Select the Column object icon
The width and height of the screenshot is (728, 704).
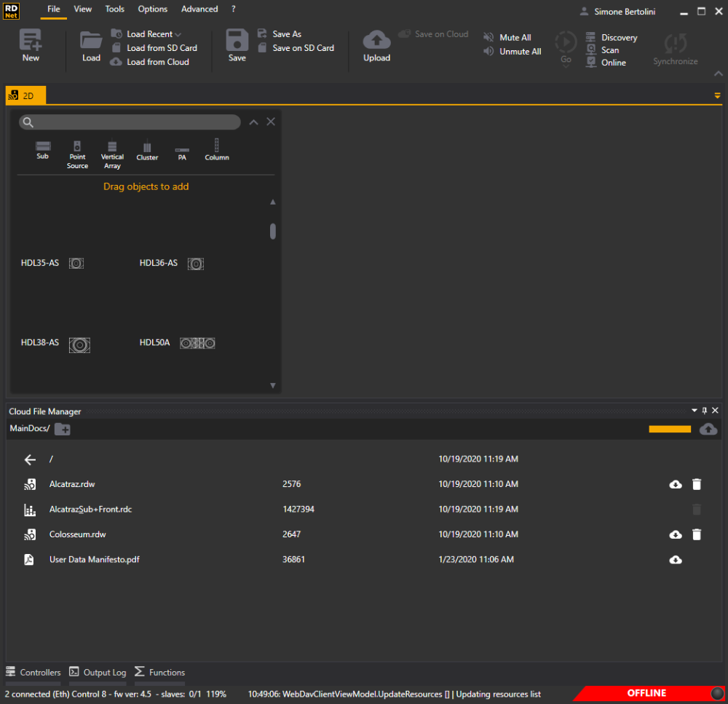[216, 146]
